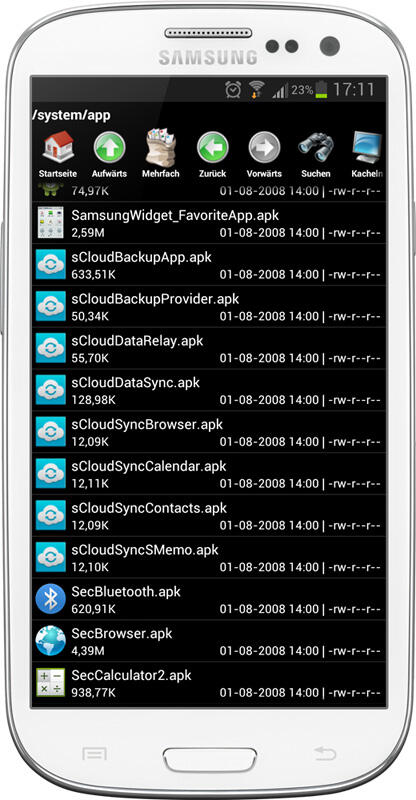Switch view with the Kacheln icon
The image size is (416, 800).
[x=367, y=147]
